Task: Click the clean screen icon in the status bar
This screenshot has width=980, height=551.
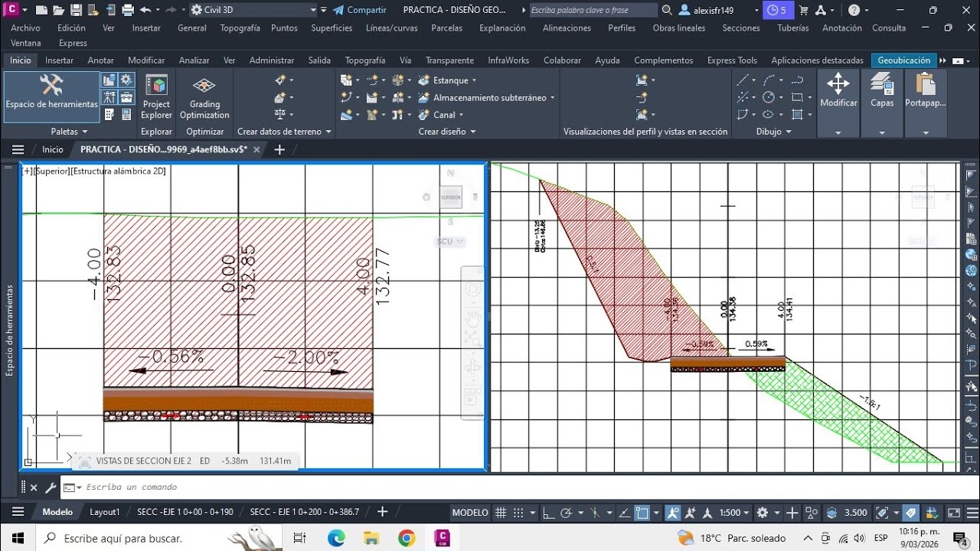Action: pos(954,513)
